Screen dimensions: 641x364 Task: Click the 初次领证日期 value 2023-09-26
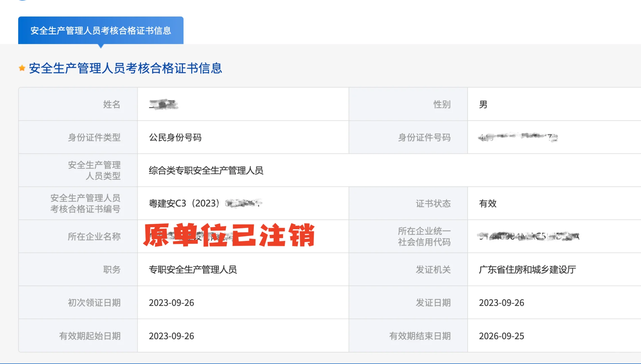(171, 303)
